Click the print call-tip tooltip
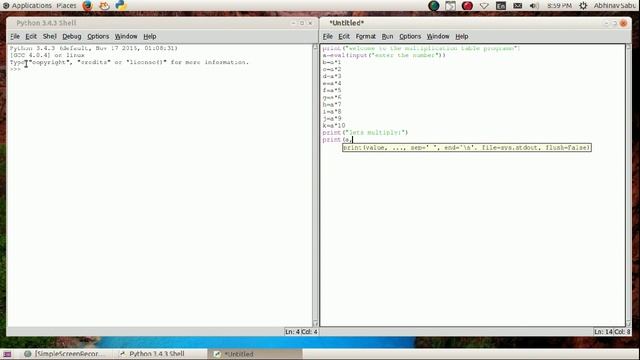The image size is (640, 360). (x=467, y=148)
